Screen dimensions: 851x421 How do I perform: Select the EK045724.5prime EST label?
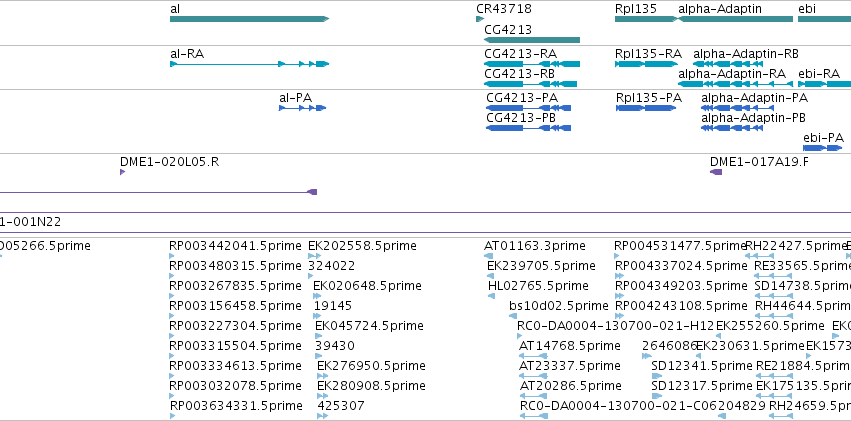pyautogui.click(x=369, y=326)
